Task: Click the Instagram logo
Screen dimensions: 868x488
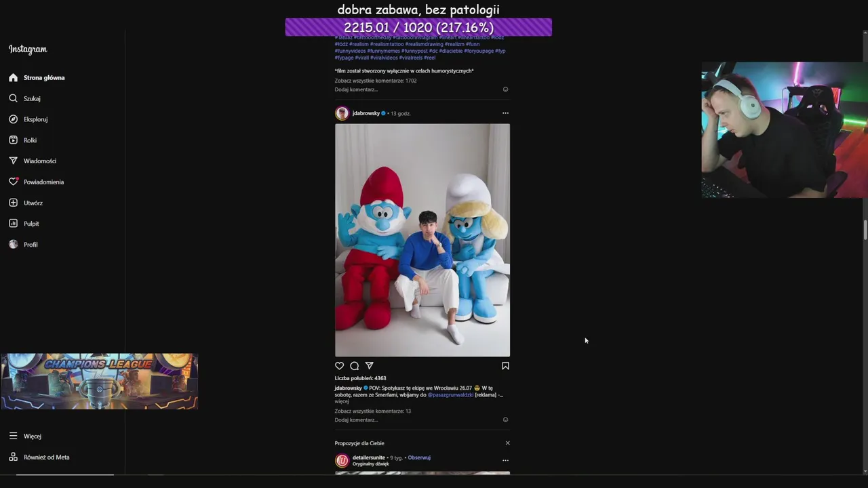Action: click(28, 49)
